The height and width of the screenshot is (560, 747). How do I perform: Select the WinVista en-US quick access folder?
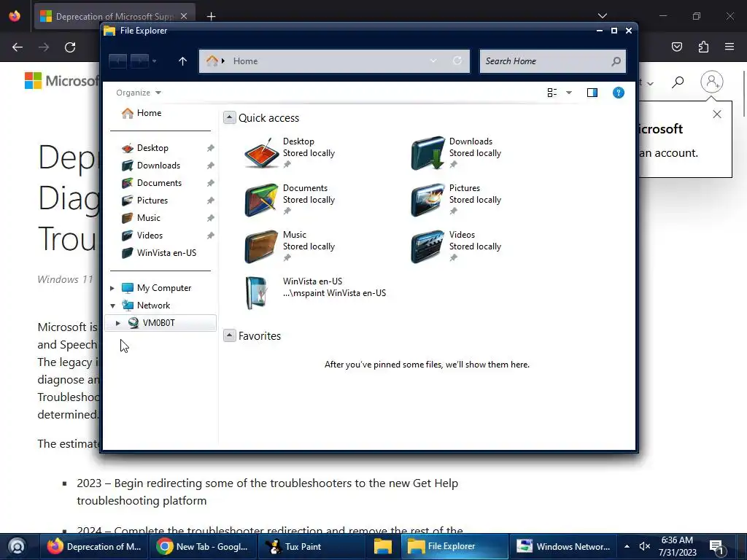pyautogui.click(x=314, y=293)
